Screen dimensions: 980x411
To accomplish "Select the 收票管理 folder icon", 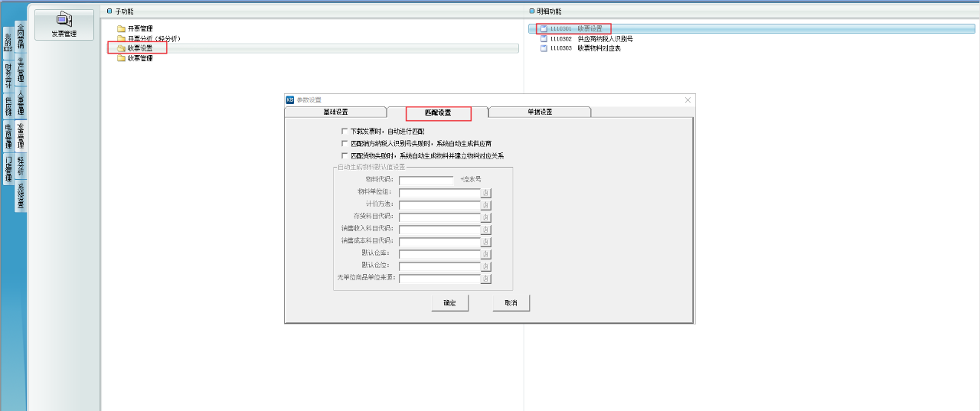I will (121, 58).
